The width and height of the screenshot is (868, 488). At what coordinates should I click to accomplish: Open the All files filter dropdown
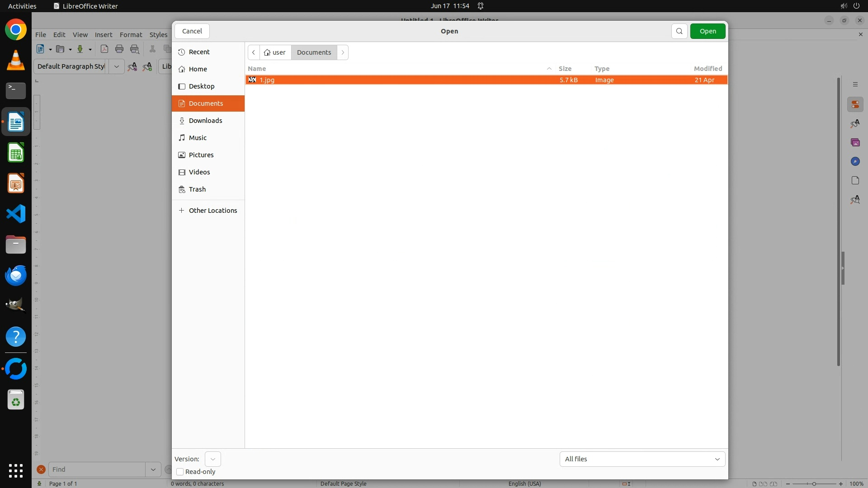tap(642, 459)
